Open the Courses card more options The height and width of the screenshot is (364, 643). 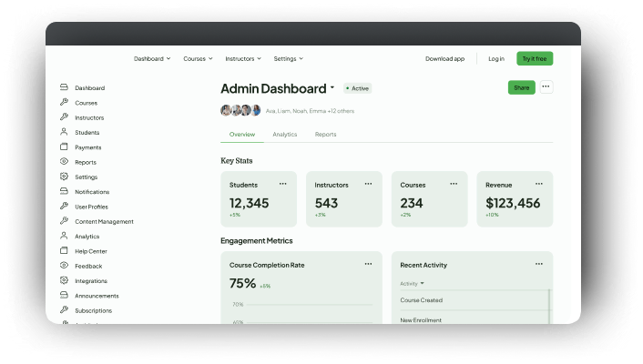pos(454,184)
